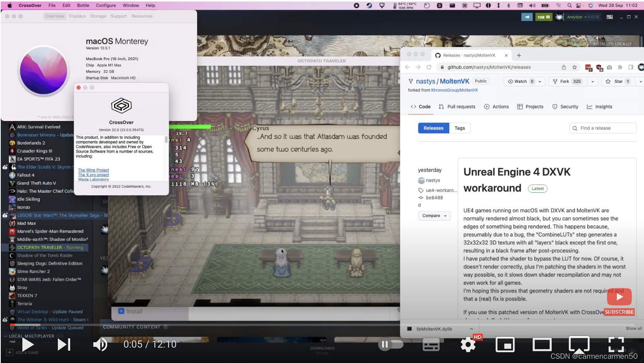Screen dimensions: 644x363
Task: Select Grand Theft Auto V in library
Action: point(36,183)
